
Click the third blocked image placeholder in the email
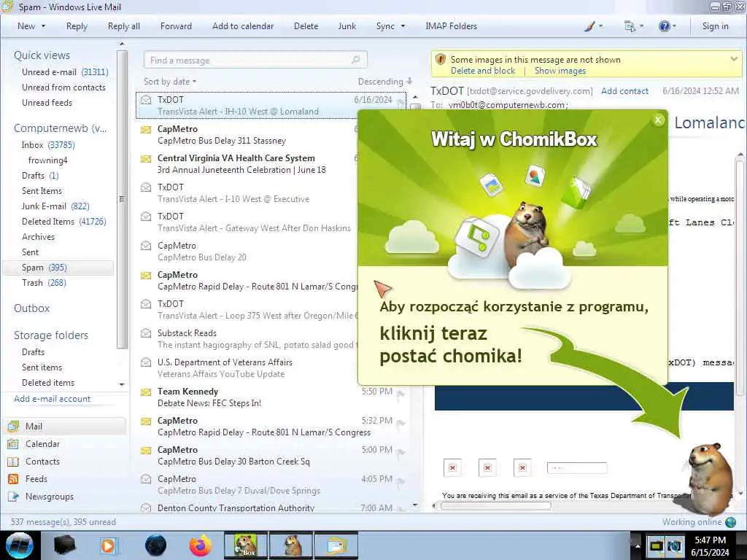522,467
